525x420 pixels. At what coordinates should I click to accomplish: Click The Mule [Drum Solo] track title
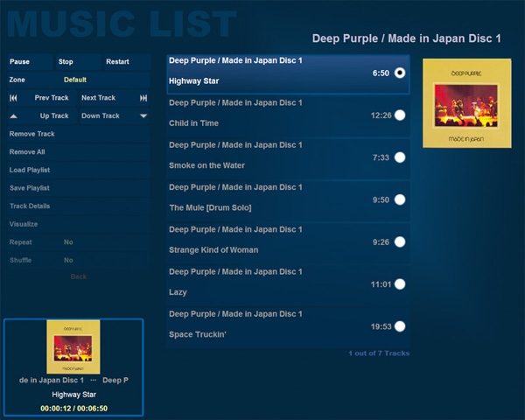(x=210, y=207)
